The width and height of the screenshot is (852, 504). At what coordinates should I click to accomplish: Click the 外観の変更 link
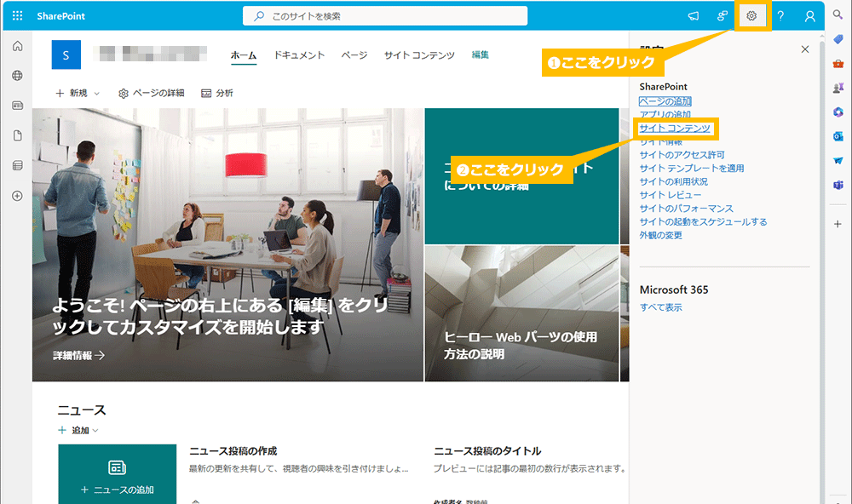tap(660, 235)
